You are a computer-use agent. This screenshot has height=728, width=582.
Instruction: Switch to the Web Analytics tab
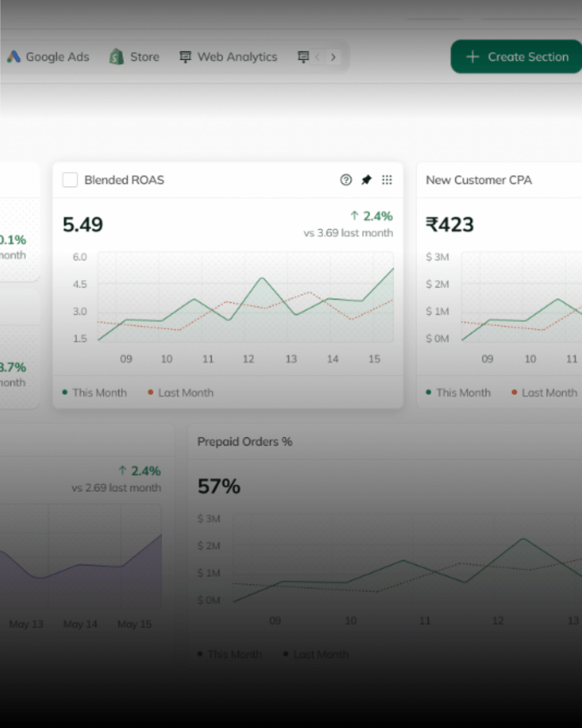(237, 57)
